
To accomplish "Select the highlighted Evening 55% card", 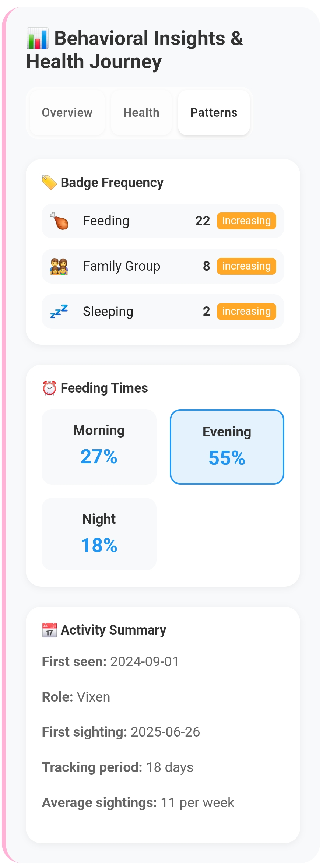I will (x=227, y=447).
